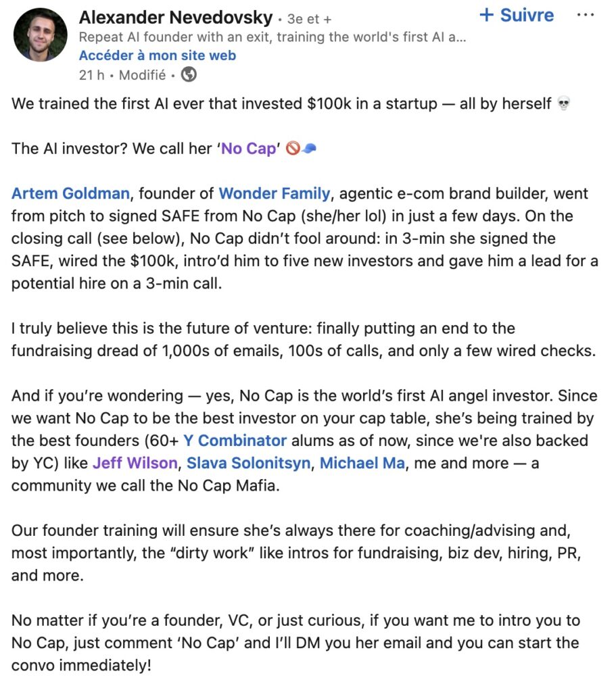Click the purple 'No Cap' mention

click(x=249, y=148)
